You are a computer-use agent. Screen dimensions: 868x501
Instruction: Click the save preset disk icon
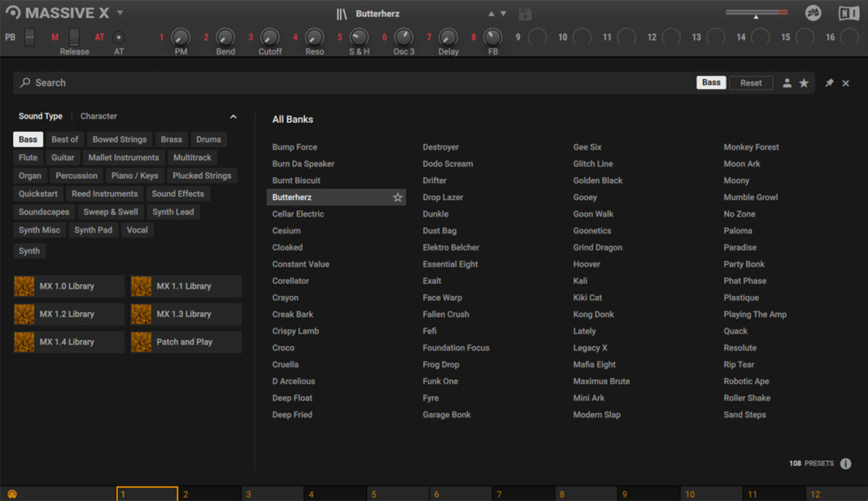point(525,14)
